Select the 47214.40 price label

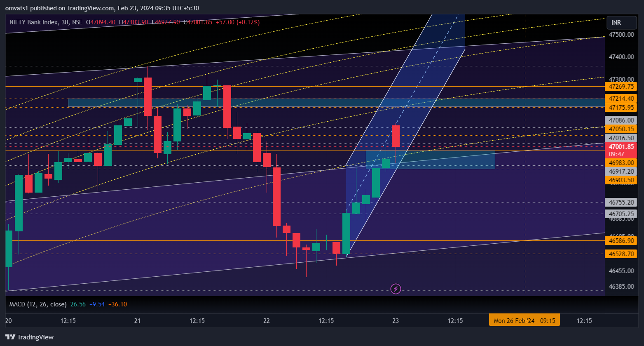click(x=621, y=99)
